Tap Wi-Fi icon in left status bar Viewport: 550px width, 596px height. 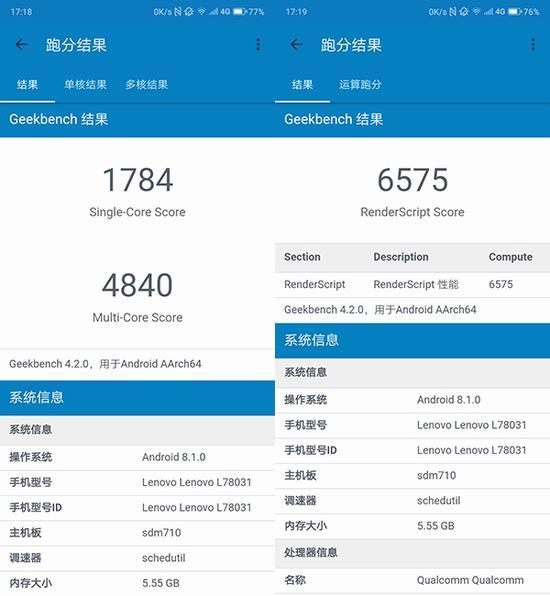point(201,12)
